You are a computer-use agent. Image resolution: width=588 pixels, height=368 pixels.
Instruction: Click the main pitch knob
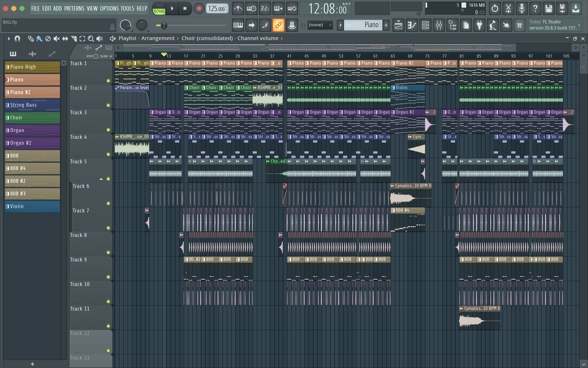tap(142, 25)
